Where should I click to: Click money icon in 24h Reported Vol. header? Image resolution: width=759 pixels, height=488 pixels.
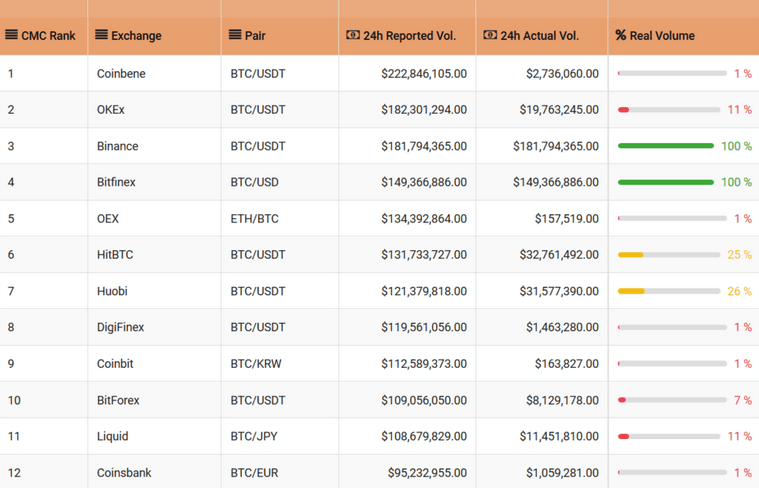pyautogui.click(x=352, y=35)
